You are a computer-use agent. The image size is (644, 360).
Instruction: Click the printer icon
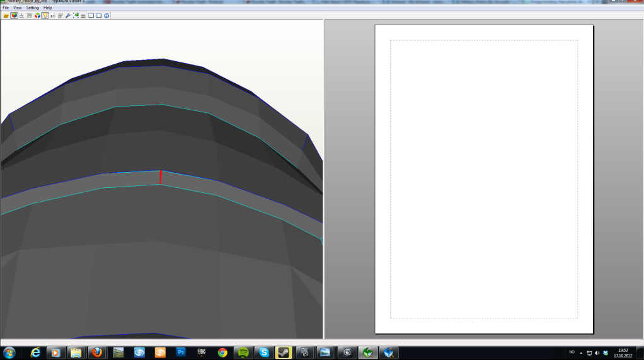click(x=83, y=16)
